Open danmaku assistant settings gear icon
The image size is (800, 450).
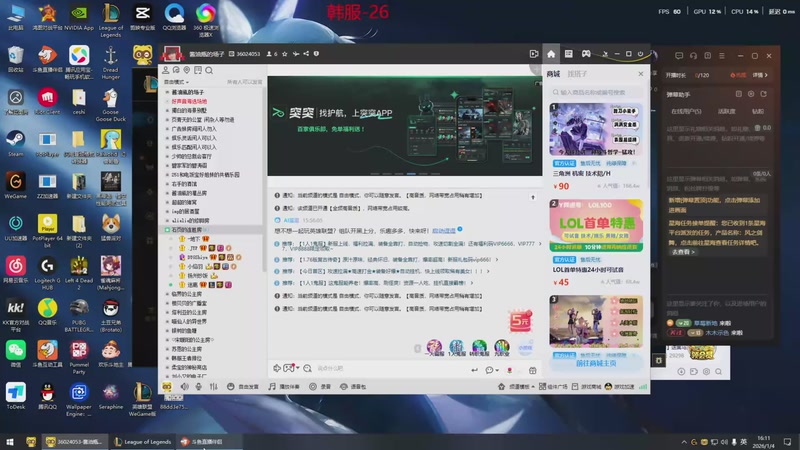pos(751,94)
